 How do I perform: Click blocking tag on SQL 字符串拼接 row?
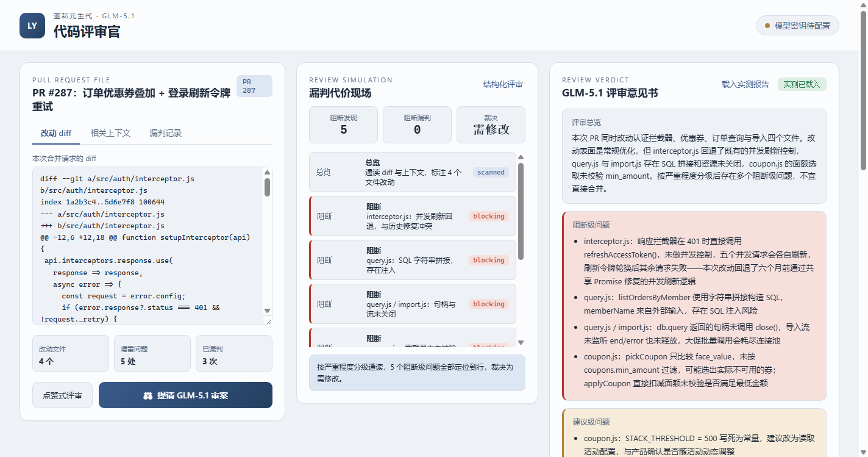(x=489, y=260)
